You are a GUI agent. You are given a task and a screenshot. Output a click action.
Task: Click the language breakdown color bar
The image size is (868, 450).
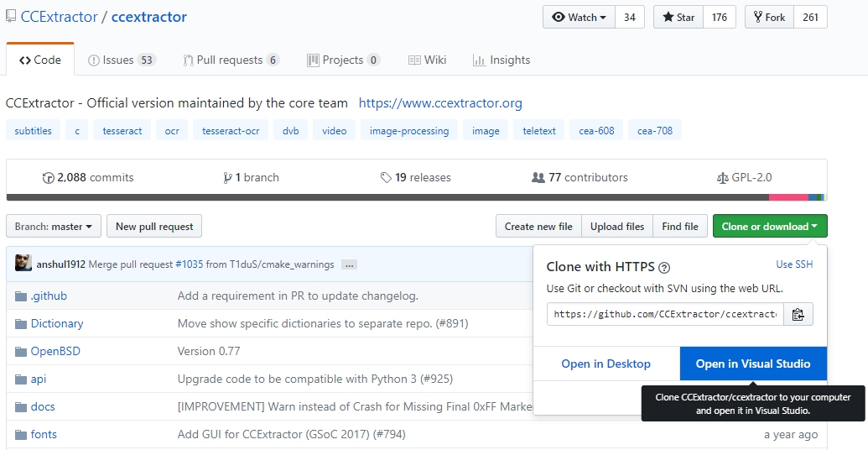click(x=416, y=197)
